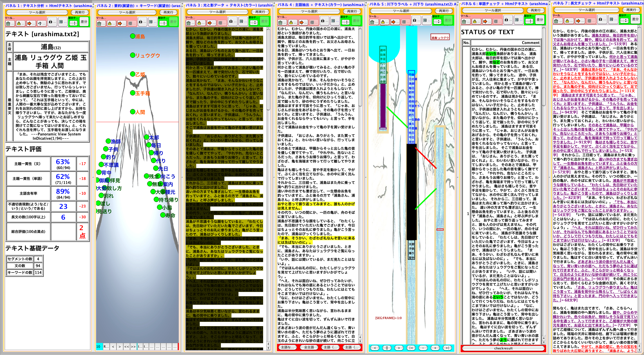Click the orange arrow icon in Panel 2
Image resolution: width=644 pixels, height=355 pixels.
120,24
